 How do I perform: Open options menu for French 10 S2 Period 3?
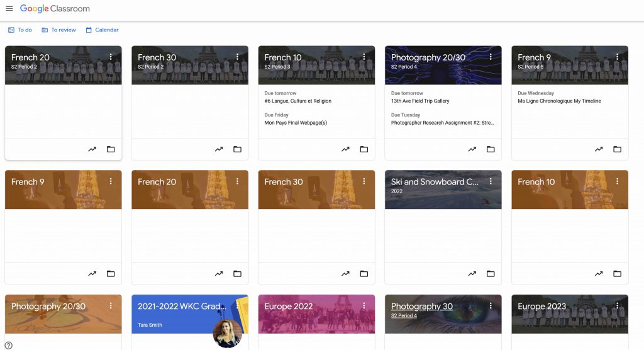364,57
